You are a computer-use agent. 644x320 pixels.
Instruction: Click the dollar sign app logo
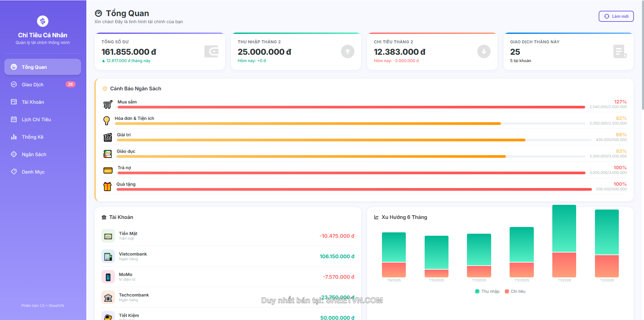tap(43, 21)
